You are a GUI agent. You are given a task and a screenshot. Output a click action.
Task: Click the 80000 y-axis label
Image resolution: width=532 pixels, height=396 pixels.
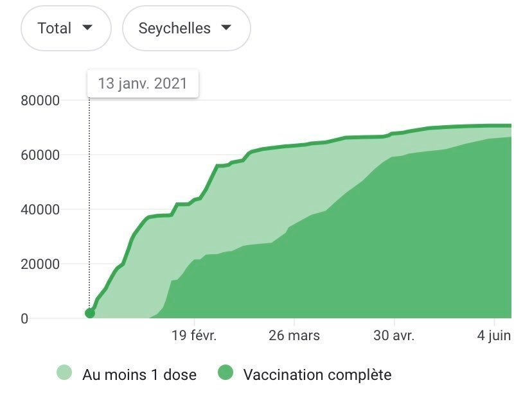coord(40,100)
